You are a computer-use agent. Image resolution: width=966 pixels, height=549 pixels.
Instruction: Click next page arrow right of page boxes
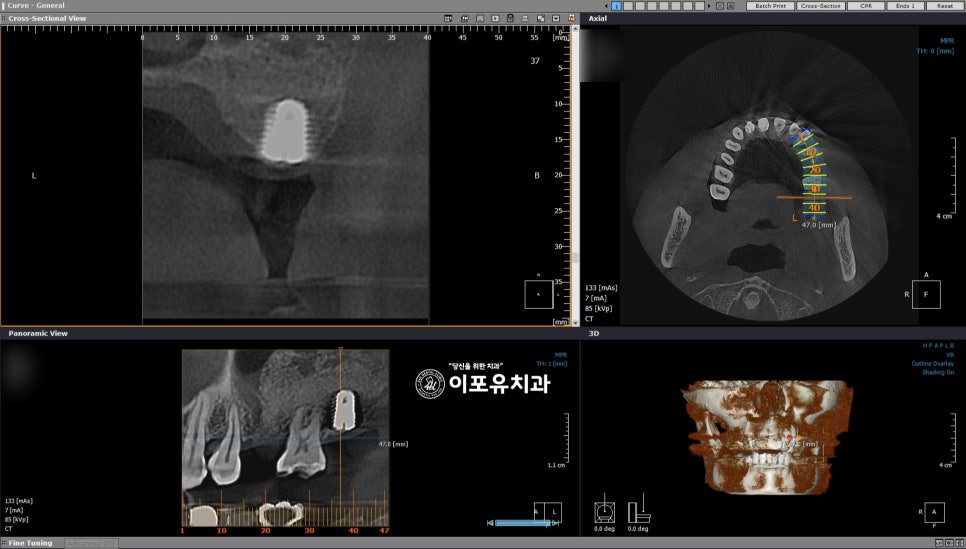pyautogui.click(x=709, y=6)
